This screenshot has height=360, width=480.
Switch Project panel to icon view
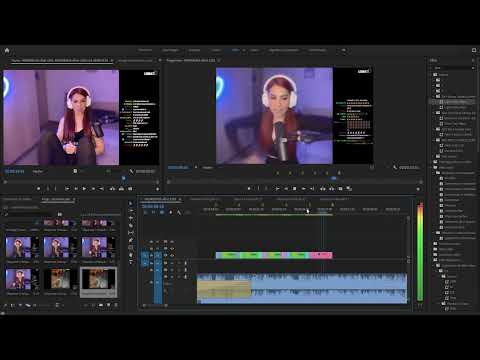pyautogui.click(x=20, y=305)
